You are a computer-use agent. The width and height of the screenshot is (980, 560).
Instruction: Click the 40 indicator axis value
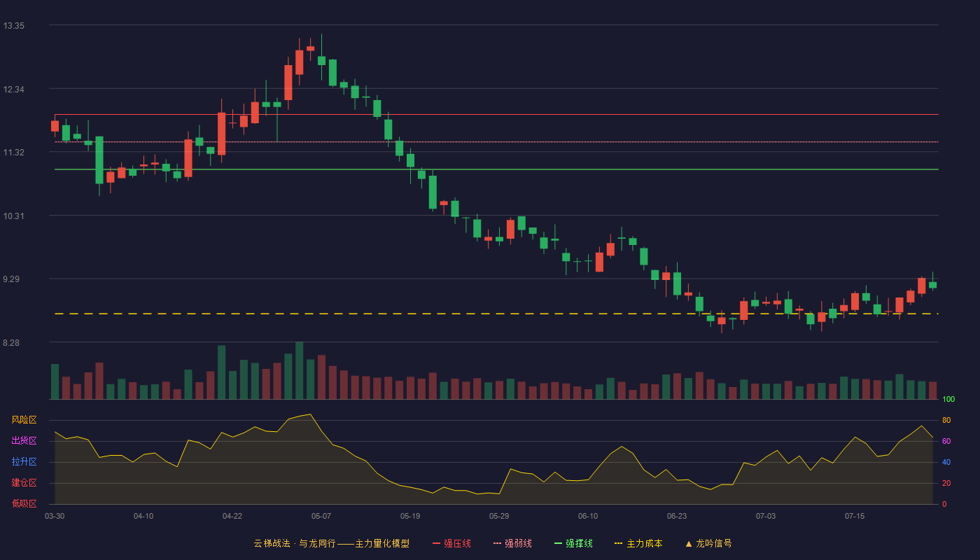click(x=946, y=462)
